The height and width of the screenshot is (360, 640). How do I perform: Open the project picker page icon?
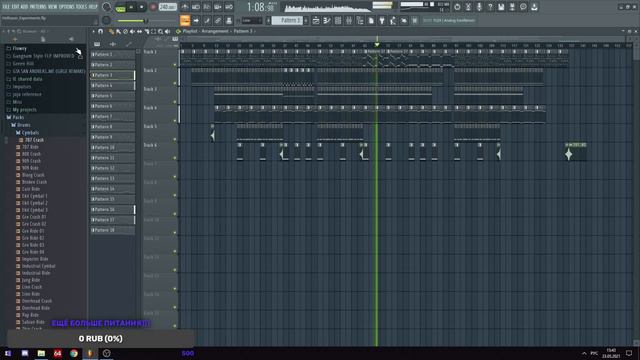(371, 20)
